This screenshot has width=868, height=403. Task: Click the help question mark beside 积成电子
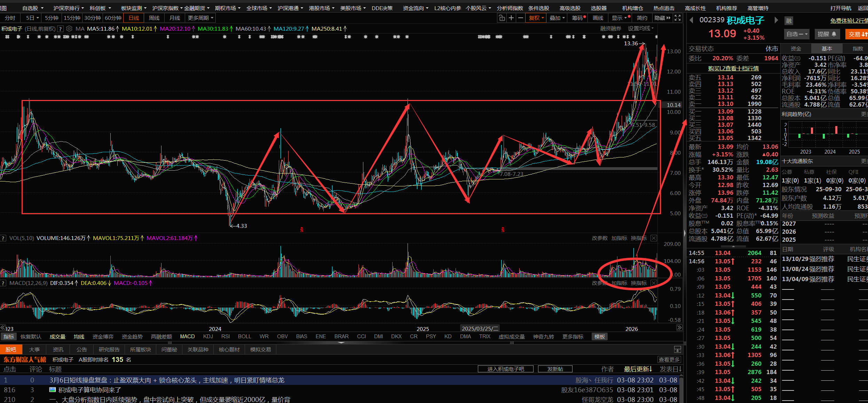pyautogui.click(x=61, y=29)
